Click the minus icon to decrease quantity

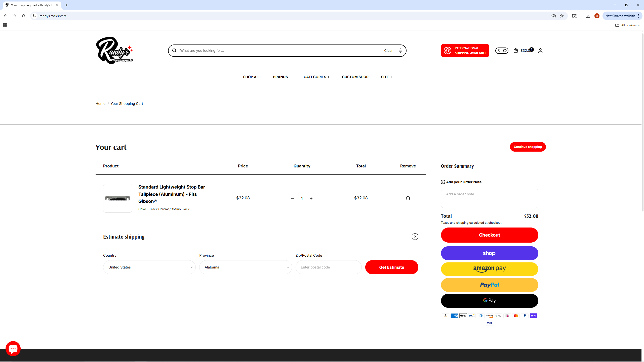click(292, 198)
